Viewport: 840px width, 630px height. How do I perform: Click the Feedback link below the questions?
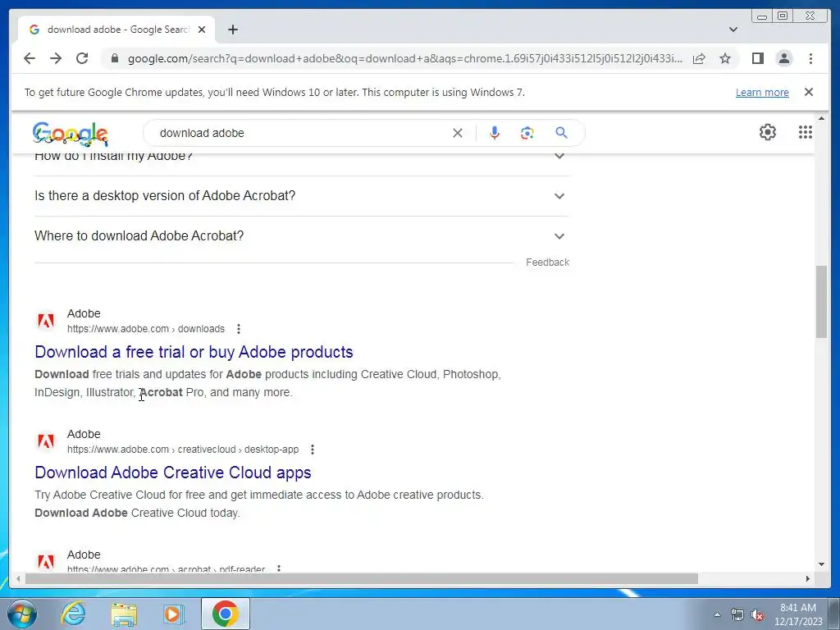click(547, 262)
